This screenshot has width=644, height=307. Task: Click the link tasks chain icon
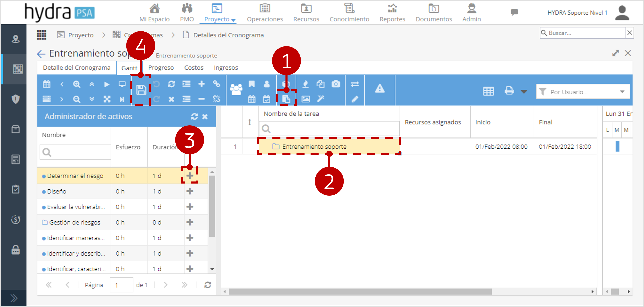click(x=217, y=84)
